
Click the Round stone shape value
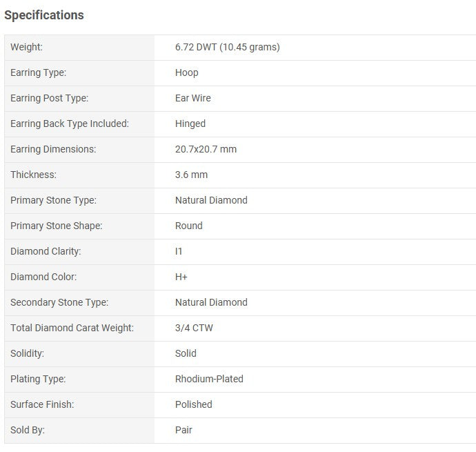[189, 226]
